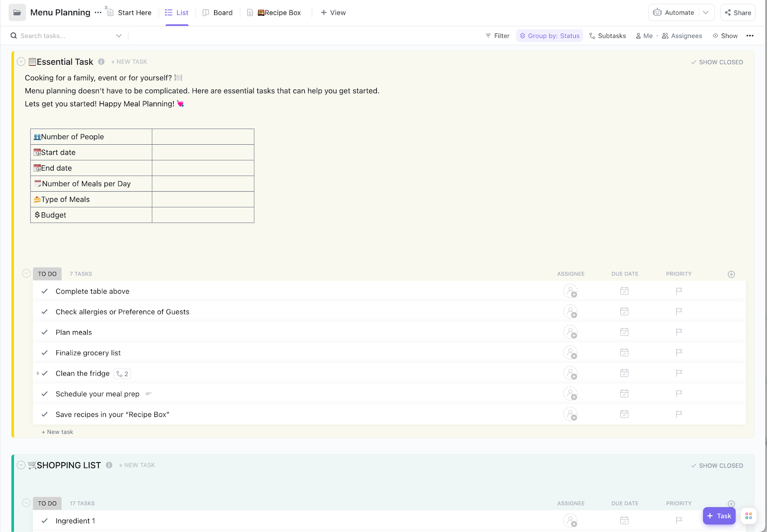Image resolution: width=767 pixels, height=532 pixels.
Task: Click the purple + Task button
Action: point(719,516)
